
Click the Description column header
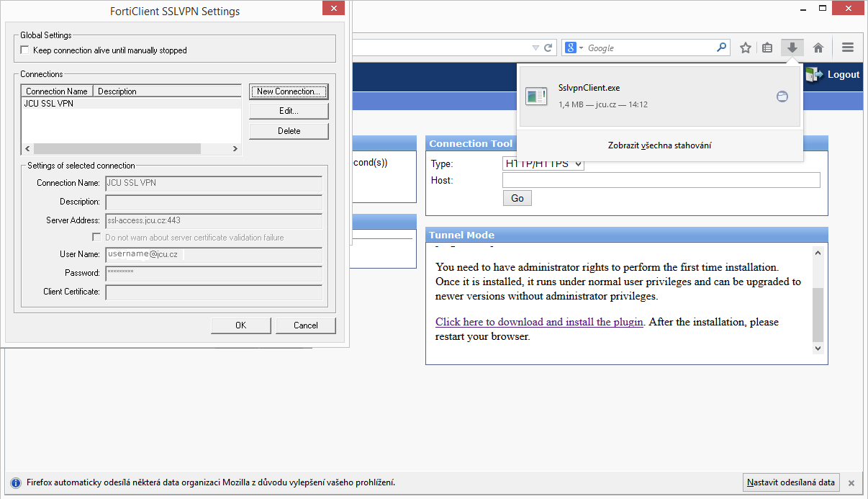click(167, 91)
